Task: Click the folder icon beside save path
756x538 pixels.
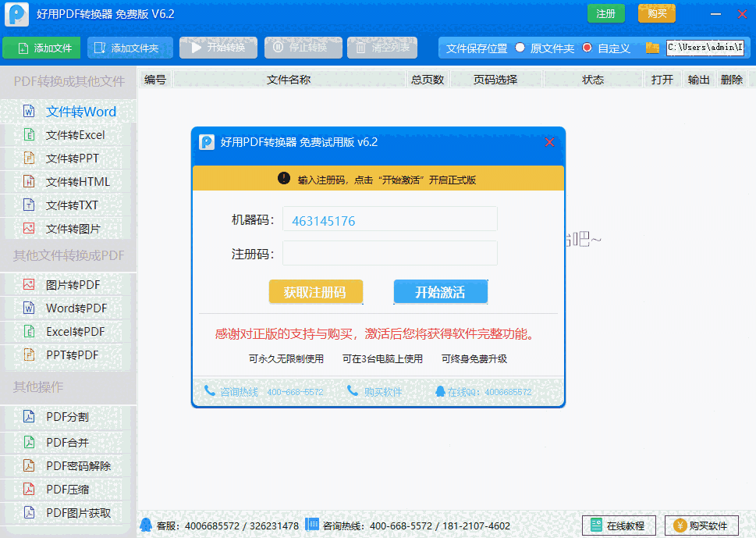Action: coord(652,48)
